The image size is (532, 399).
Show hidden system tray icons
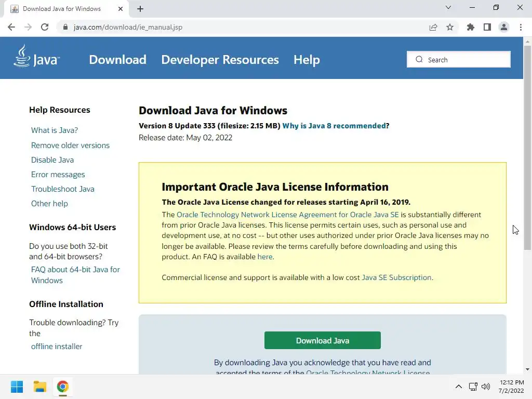pos(459,387)
